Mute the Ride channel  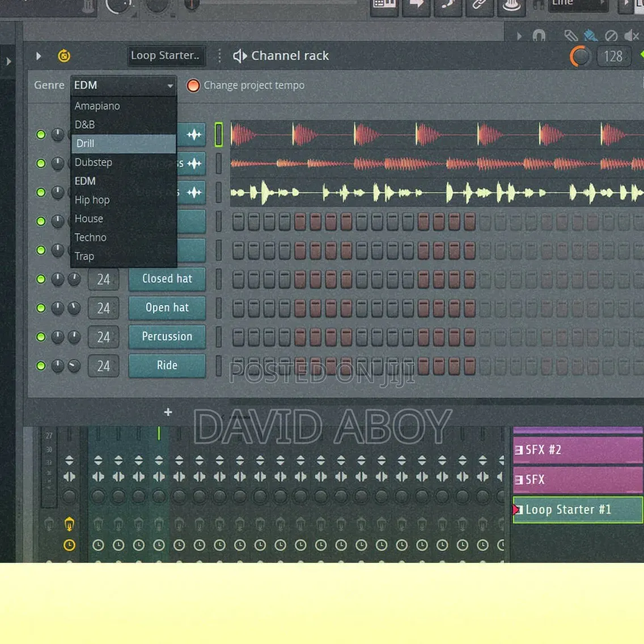41,366
